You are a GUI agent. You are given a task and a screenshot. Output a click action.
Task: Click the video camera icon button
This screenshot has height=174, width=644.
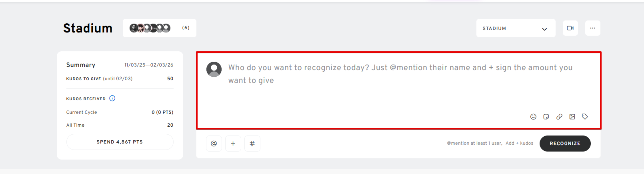570,28
